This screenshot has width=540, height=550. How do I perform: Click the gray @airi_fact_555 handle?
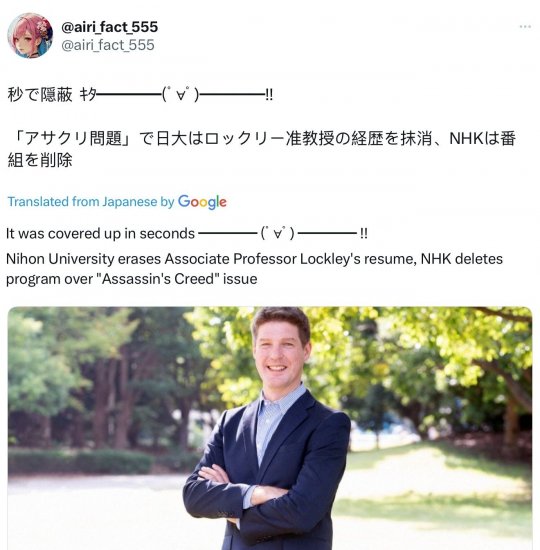click(108, 45)
